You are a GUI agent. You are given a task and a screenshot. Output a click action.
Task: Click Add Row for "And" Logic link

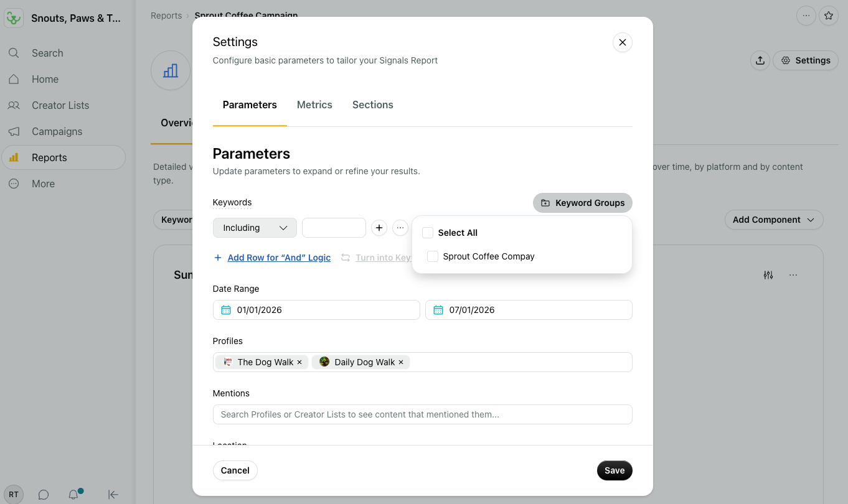[x=279, y=258]
